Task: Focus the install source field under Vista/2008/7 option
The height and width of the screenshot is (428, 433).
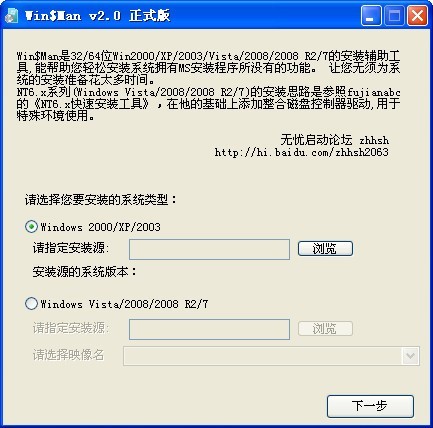Action: (x=209, y=329)
